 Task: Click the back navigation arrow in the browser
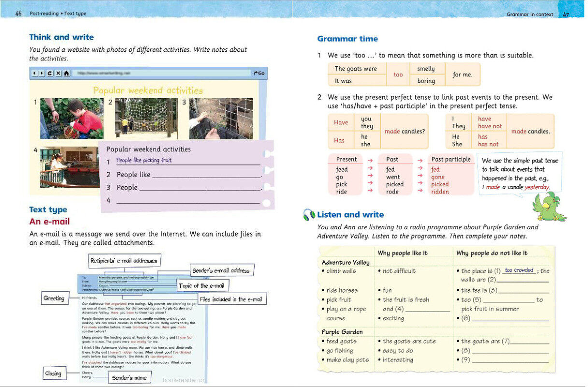point(34,73)
